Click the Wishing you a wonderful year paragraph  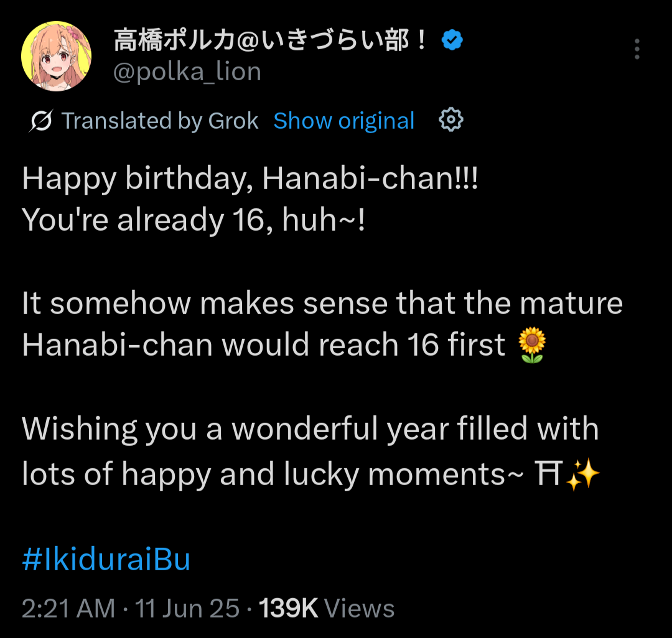click(311, 451)
